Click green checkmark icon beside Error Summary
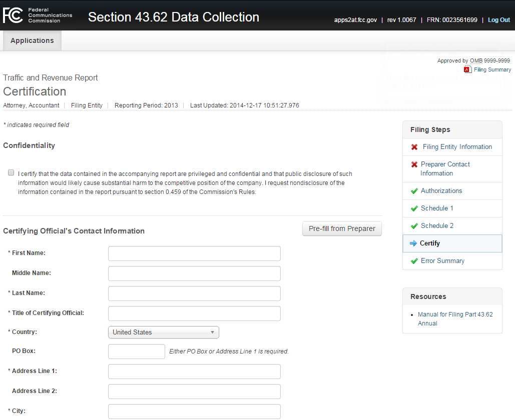 [x=414, y=261]
